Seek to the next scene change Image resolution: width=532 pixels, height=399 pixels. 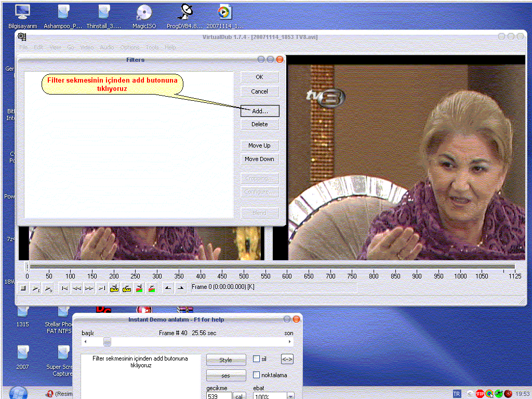[152, 288]
